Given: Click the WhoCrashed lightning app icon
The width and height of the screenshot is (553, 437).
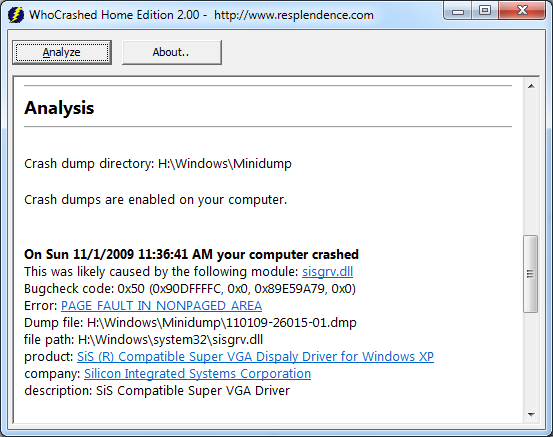Looking at the screenshot, I should click(x=16, y=15).
